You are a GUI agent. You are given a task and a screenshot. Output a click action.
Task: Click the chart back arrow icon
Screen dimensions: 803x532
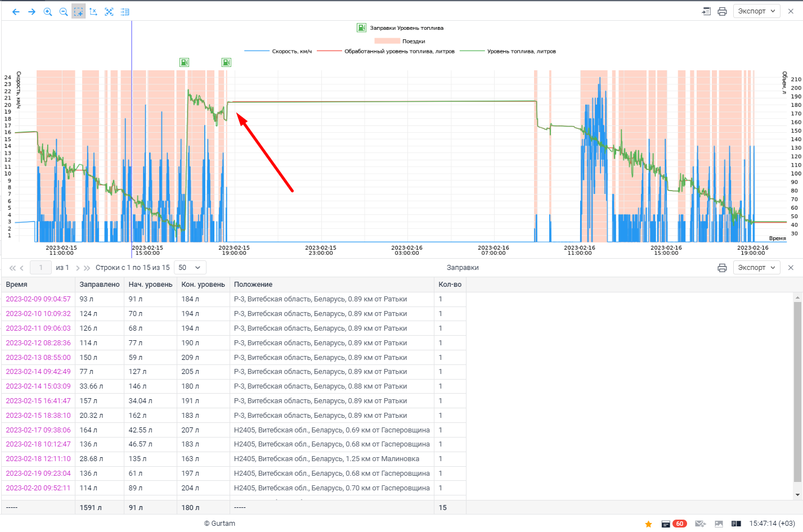[x=16, y=12]
